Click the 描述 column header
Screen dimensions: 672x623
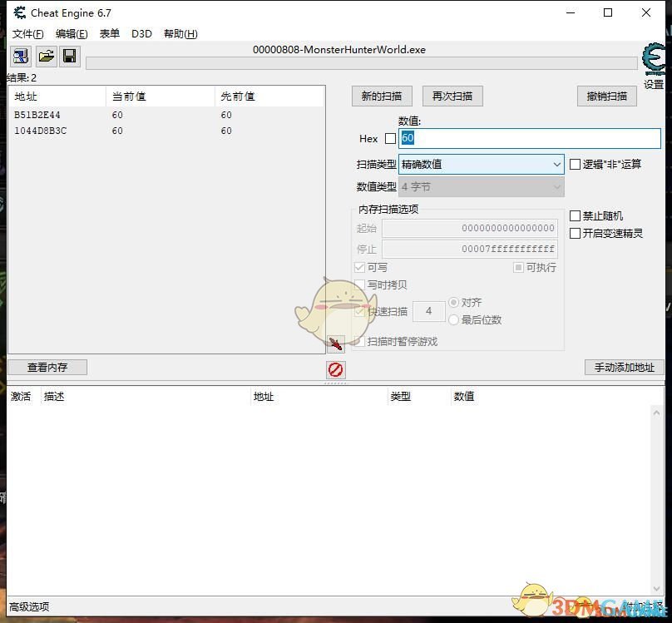coord(145,396)
